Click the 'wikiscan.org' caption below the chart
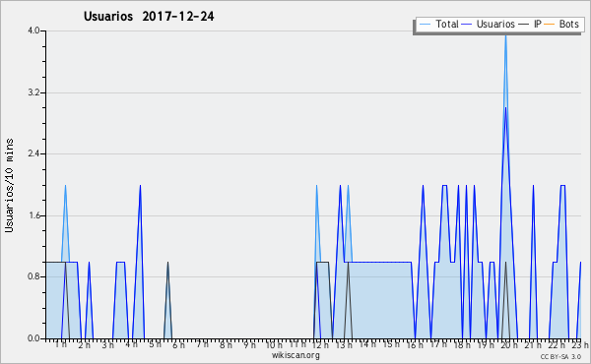Image resolution: width=591 pixels, height=364 pixels. [295, 355]
